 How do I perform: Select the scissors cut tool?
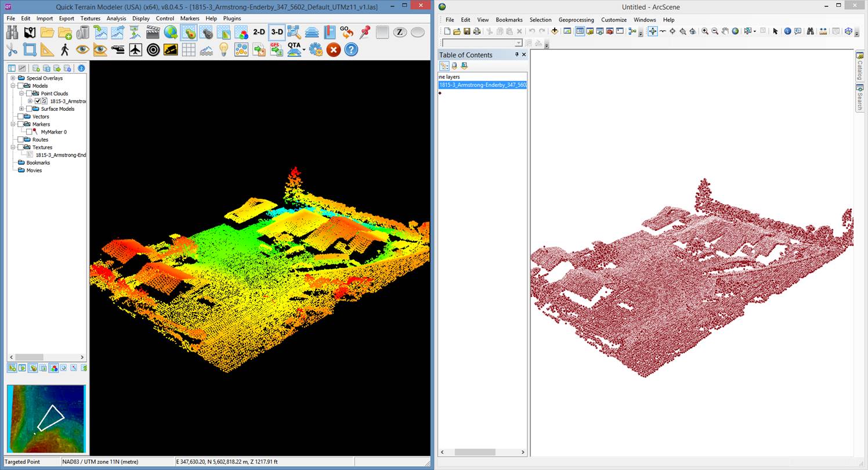coord(12,50)
